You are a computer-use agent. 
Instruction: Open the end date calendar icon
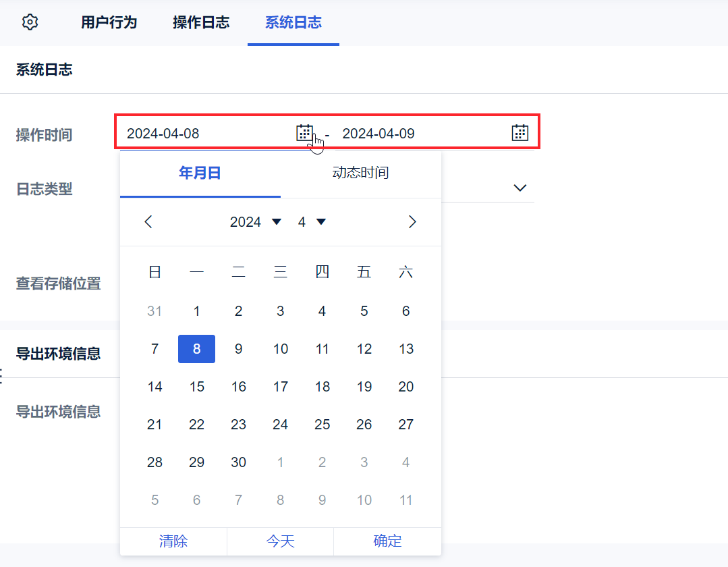(520, 133)
